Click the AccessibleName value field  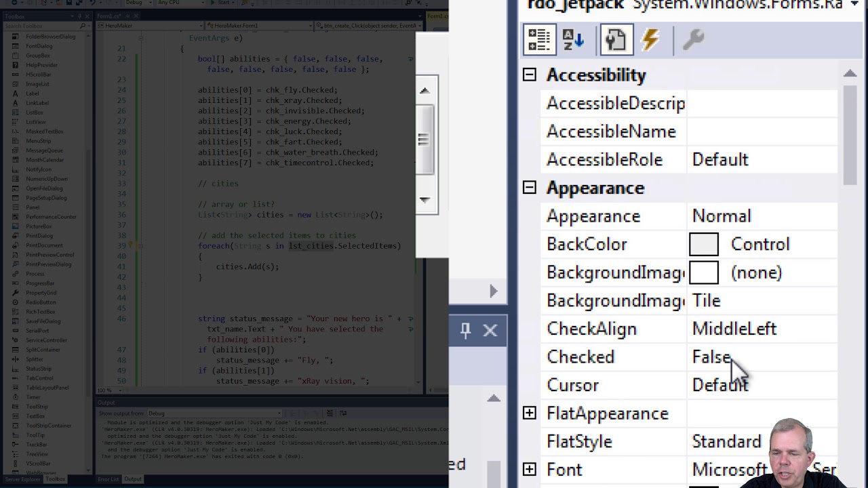tap(763, 131)
